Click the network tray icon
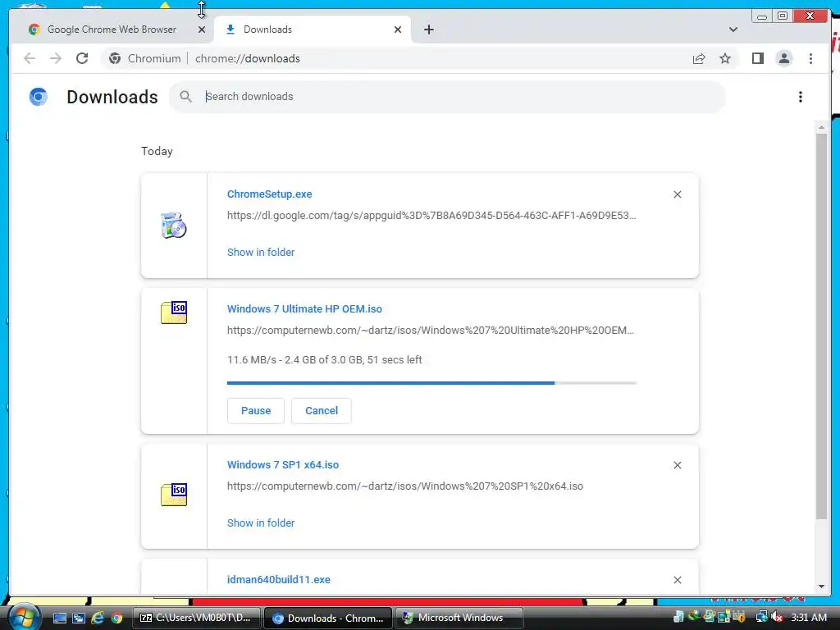Viewport: 840px width, 630px height. [761, 617]
